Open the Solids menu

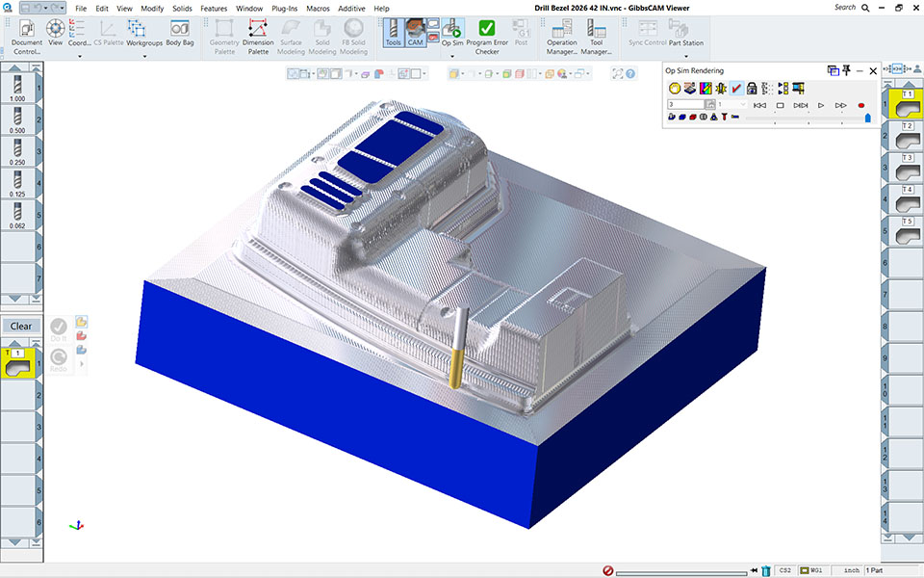[182, 8]
